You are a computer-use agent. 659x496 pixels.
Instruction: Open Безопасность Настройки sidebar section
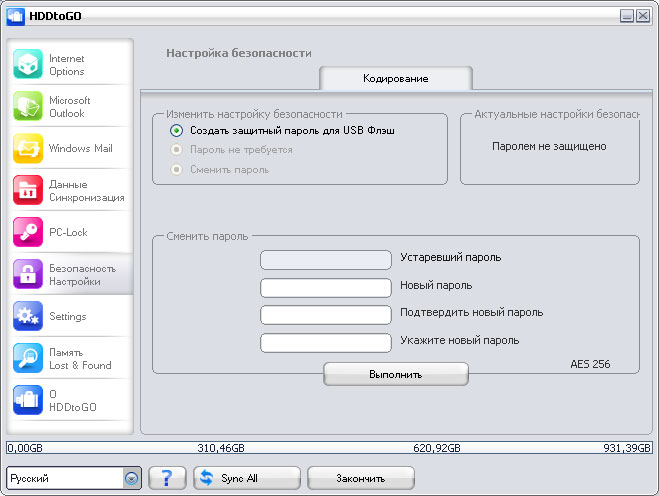(70, 275)
